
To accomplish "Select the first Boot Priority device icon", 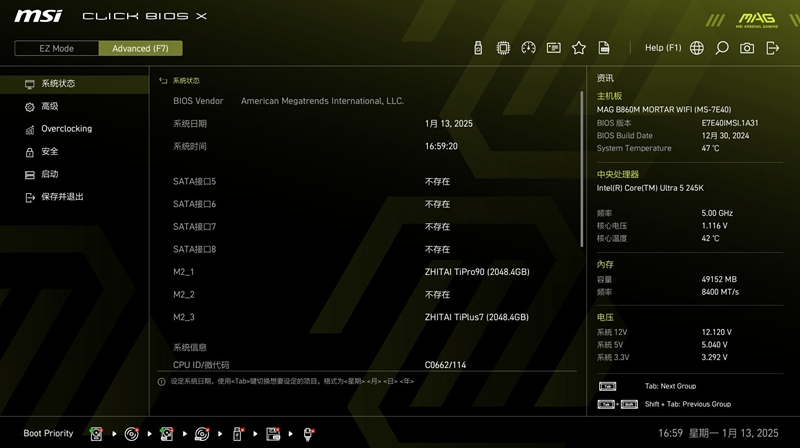I will [96, 434].
